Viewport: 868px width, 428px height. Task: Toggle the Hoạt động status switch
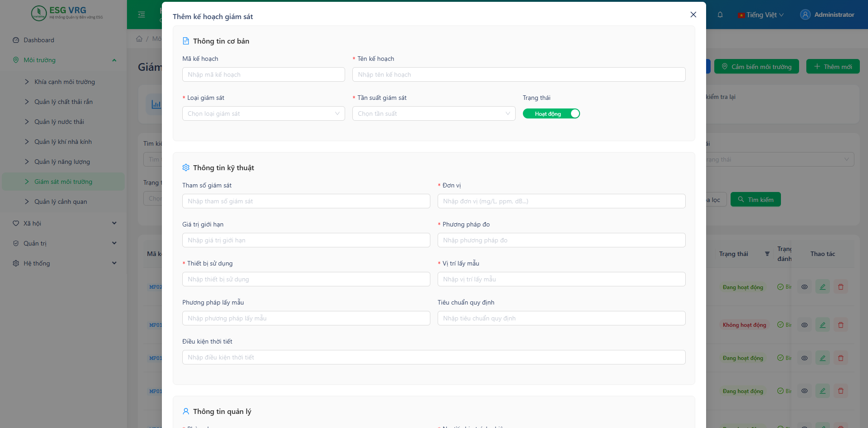[551, 113]
